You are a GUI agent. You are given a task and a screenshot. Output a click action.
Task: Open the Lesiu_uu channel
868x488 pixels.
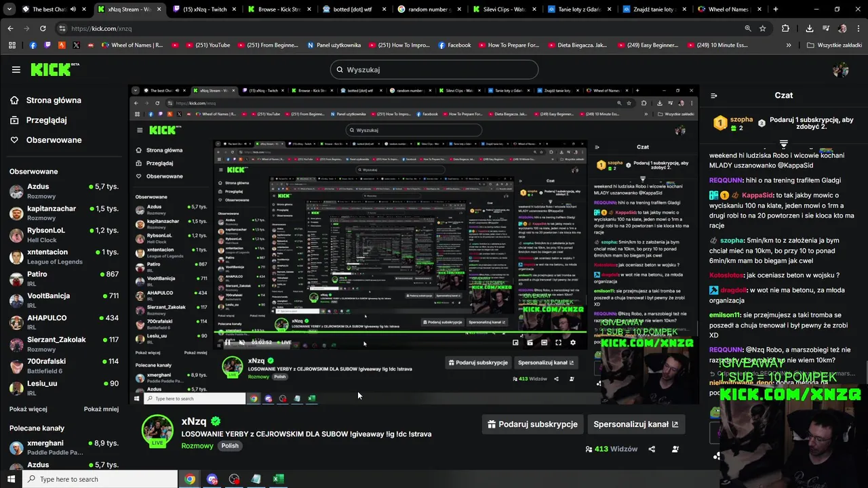64,388
